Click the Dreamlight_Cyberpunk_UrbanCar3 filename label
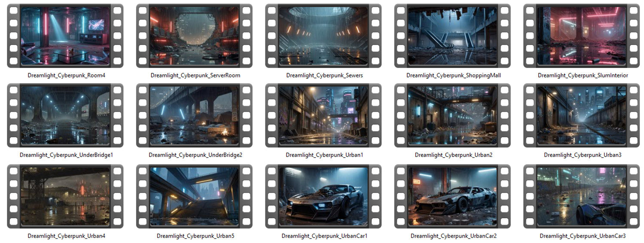Screen dimensions: 644x243 (583, 236)
